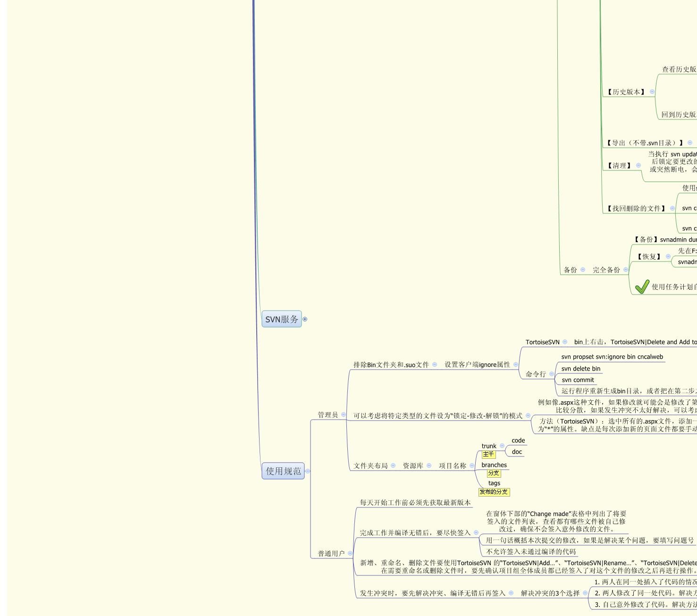The width and height of the screenshot is (697, 616).
Task: Click the green checkmark marker icon
Action: (x=642, y=287)
